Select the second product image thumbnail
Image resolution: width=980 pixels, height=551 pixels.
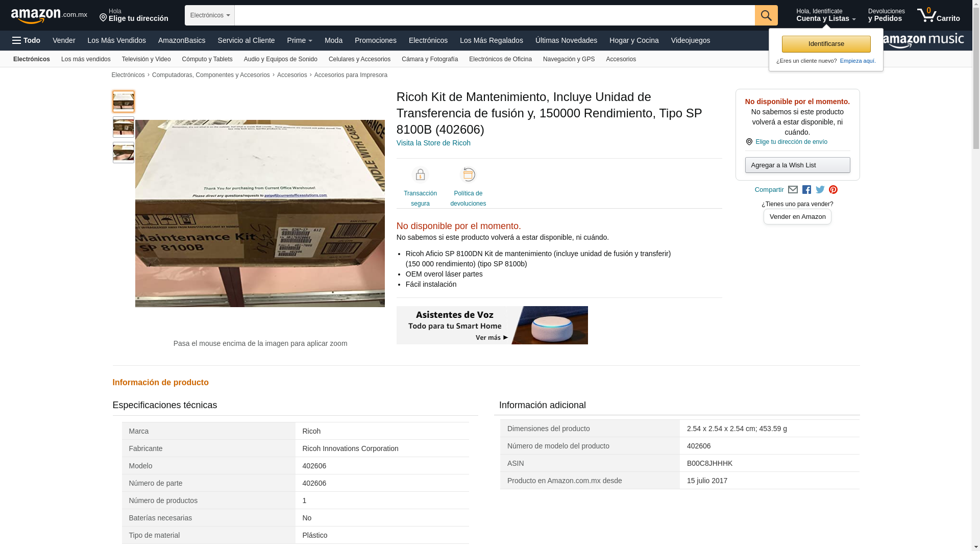124,127
